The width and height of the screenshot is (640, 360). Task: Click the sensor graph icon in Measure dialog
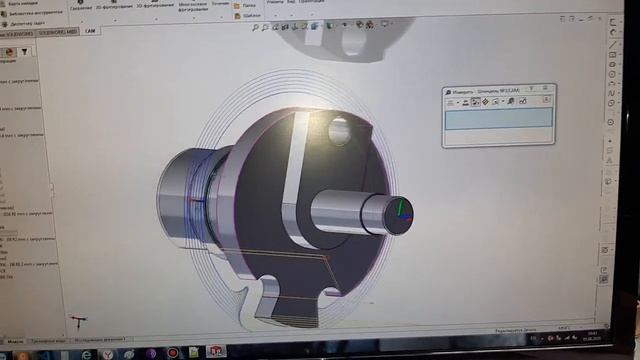point(522,100)
